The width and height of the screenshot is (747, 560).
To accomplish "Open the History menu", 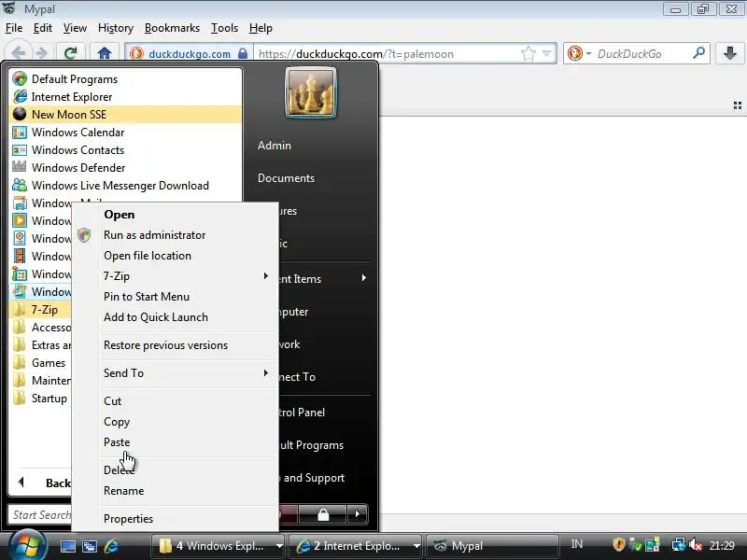I will (x=116, y=28).
